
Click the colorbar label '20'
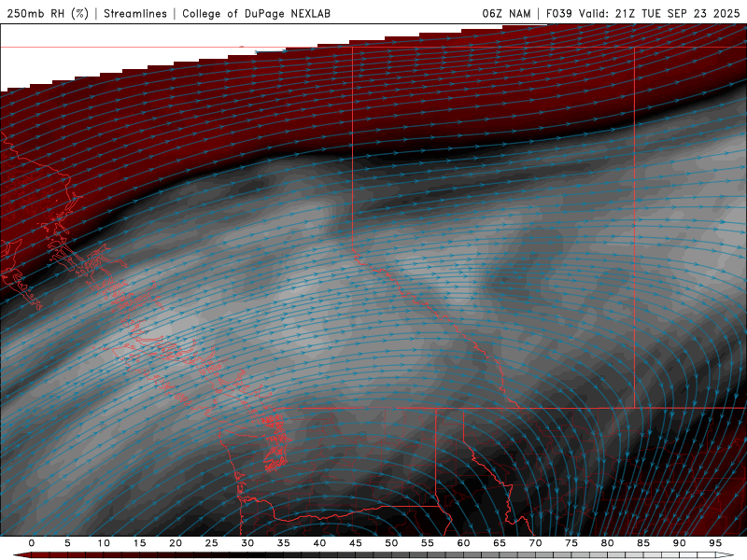pos(176,543)
